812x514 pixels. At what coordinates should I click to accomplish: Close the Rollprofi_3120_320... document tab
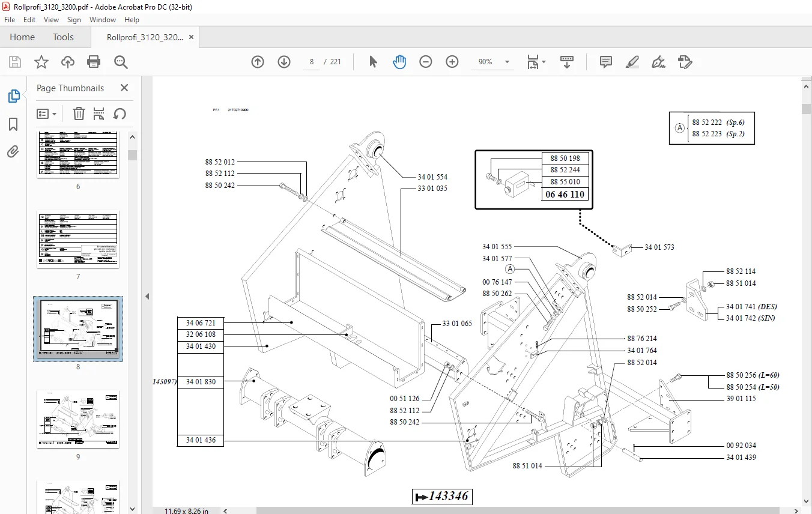tap(192, 37)
